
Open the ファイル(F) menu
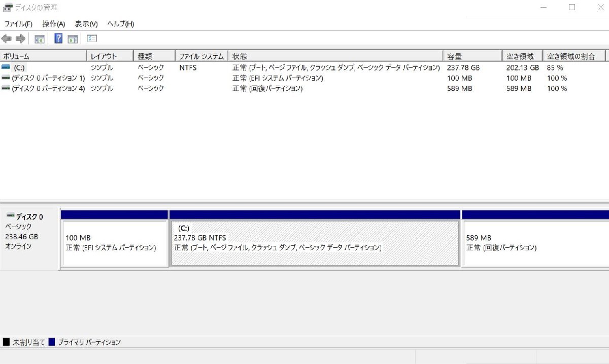pyautogui.click(x=18, y=24)
